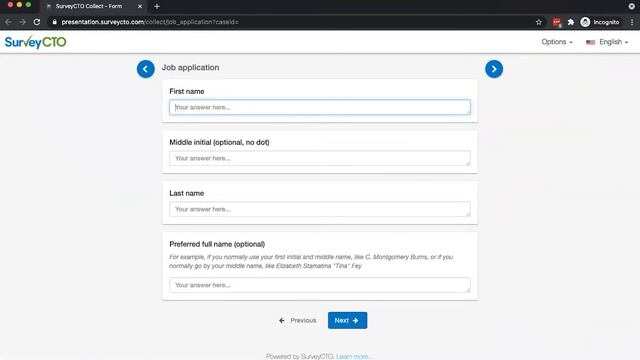Open the Learn more link
The width and height of the screenshot is (640, 360).
(354, 356)
